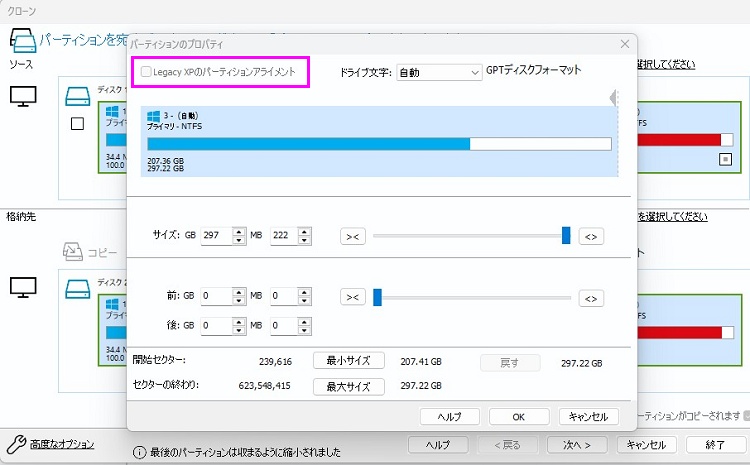Click the Windows logo on partition 3
The width and height of the screenshot is (750, 465).
[155, 117]
